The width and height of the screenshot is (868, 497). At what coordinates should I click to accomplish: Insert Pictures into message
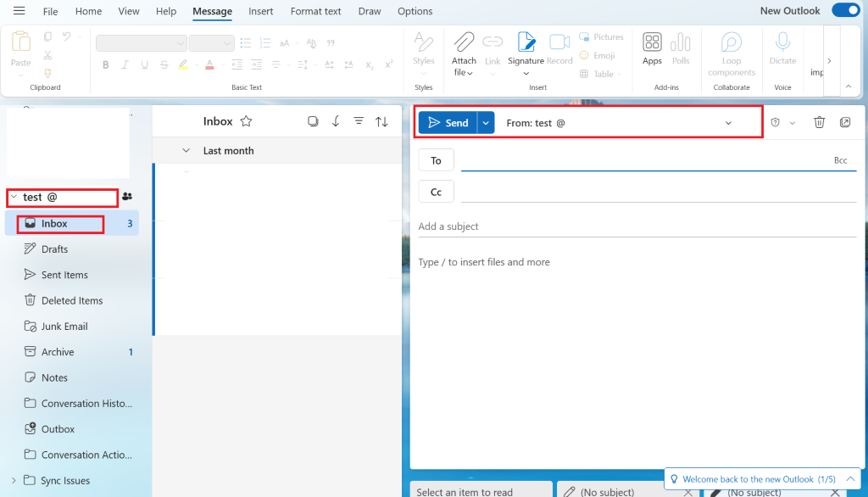pyautogui.click(x=601, y=37)
